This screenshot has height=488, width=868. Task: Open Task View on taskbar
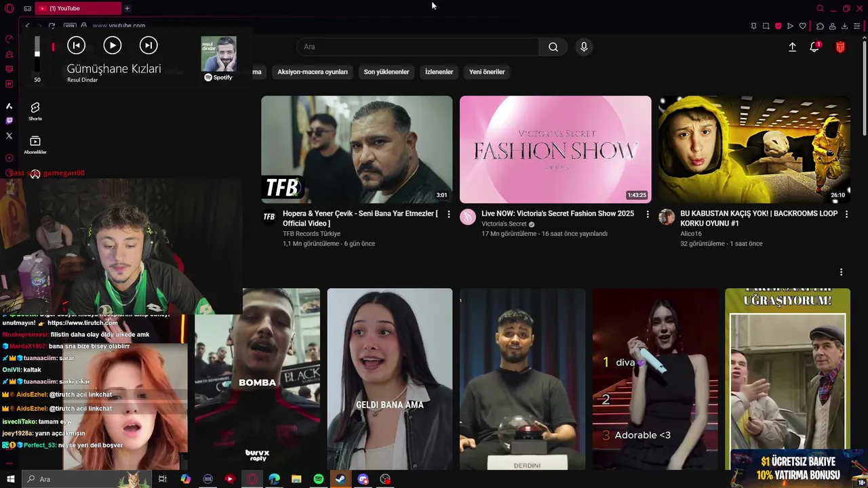point(163,479)
